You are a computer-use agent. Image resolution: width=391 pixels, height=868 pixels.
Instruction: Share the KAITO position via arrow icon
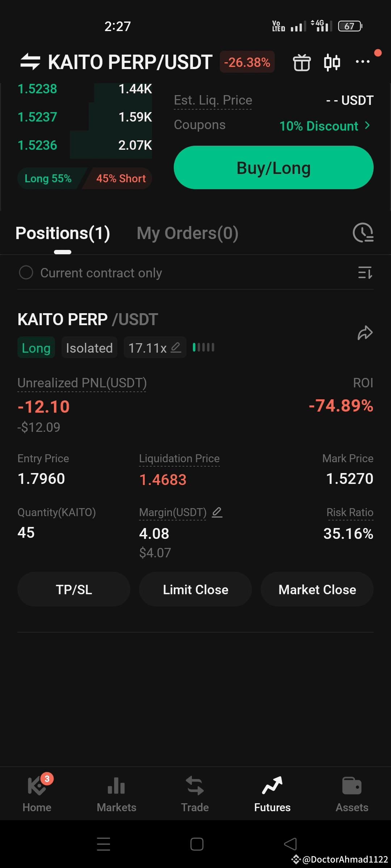click(x=365, y=333)
